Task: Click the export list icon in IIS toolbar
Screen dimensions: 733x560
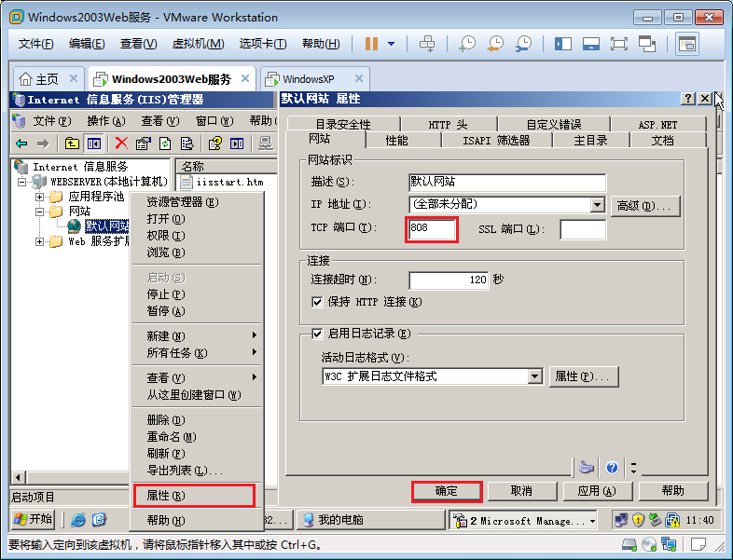Action: pos(187,143)
